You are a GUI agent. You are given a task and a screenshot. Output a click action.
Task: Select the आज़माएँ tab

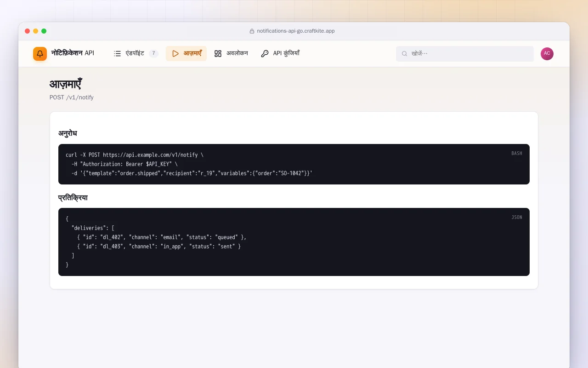[186, 53]
